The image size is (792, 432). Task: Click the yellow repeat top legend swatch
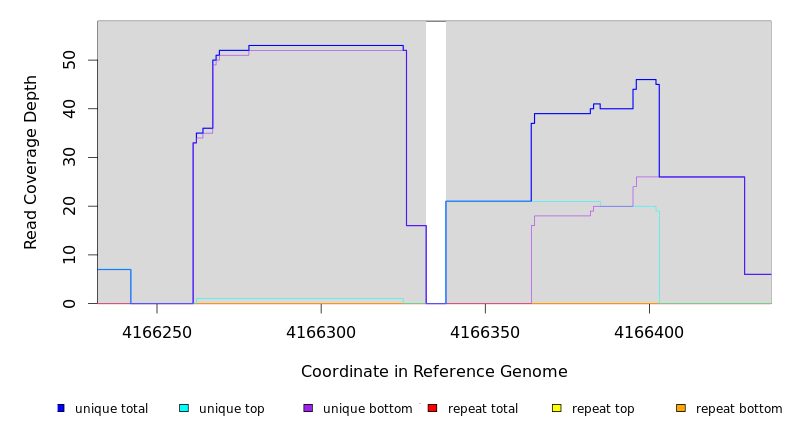pos(556,408)
